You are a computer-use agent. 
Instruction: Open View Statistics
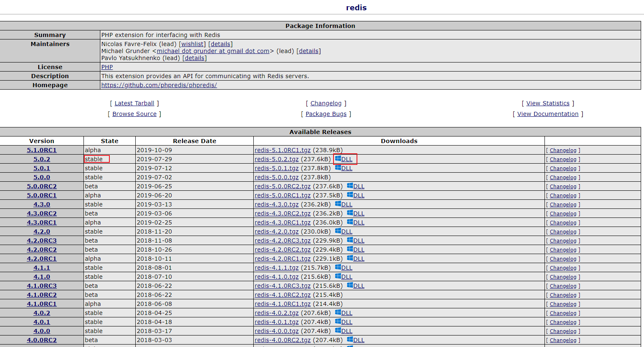click(x=548, y=103)
